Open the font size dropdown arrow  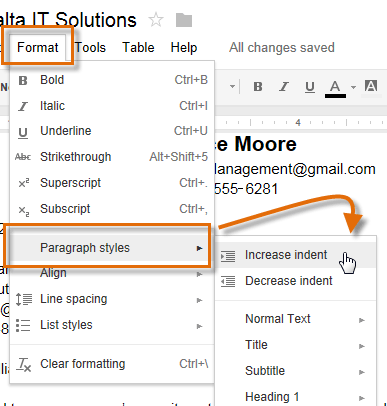pyautogui.click(x=232, y=87)
